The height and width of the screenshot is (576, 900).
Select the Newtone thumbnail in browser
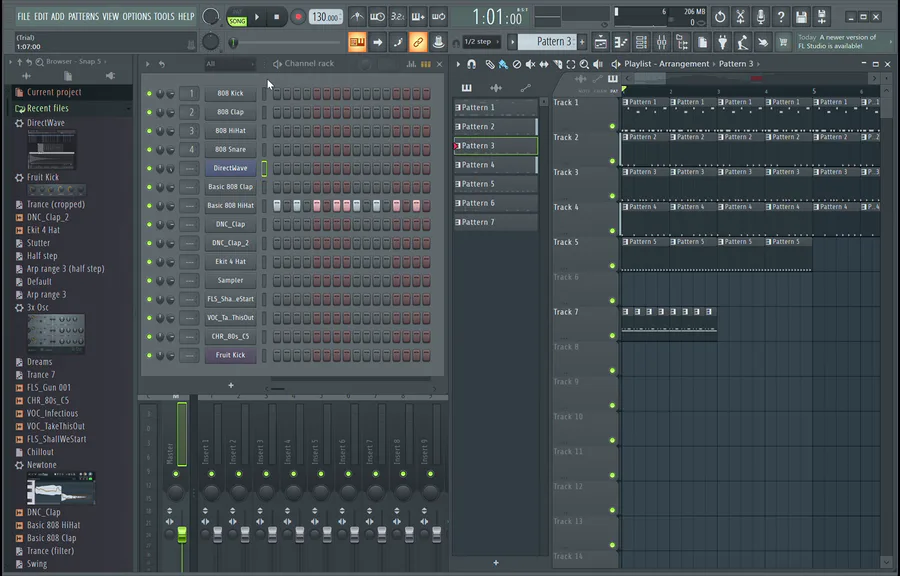[60, 489]
